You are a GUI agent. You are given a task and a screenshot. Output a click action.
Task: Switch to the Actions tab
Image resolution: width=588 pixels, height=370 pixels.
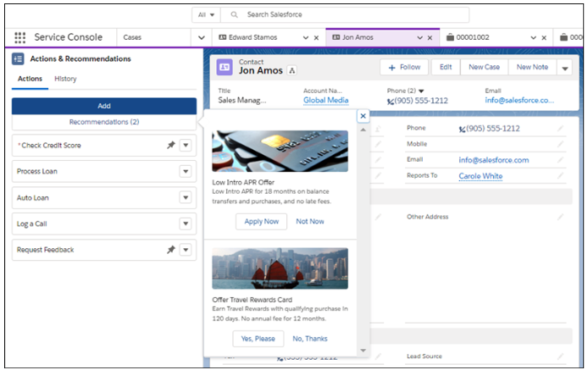click(30, 79)
